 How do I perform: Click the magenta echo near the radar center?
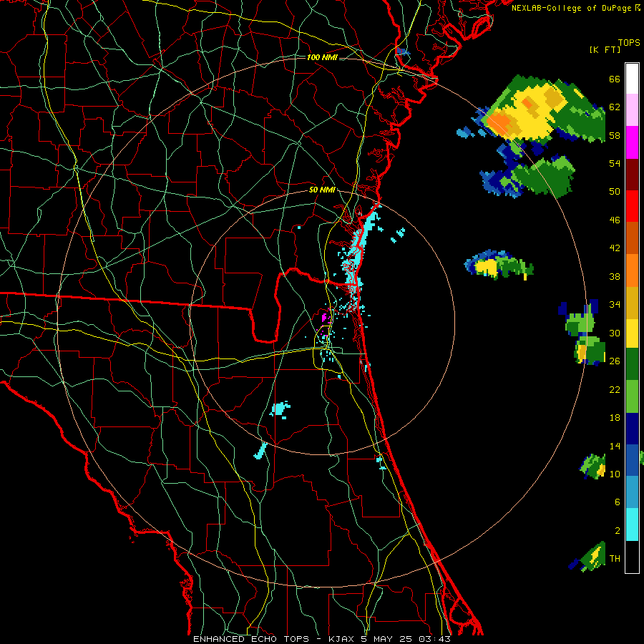[x=324, y=317]
